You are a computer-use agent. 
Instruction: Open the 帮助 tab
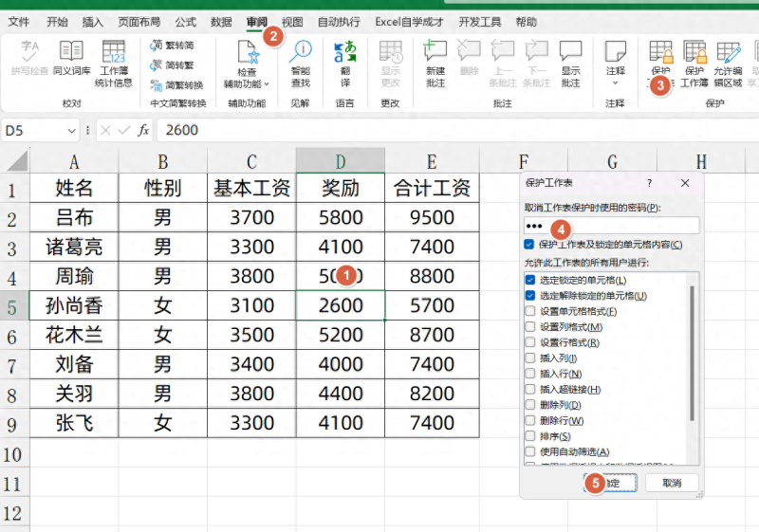click(x=527, y=22)
